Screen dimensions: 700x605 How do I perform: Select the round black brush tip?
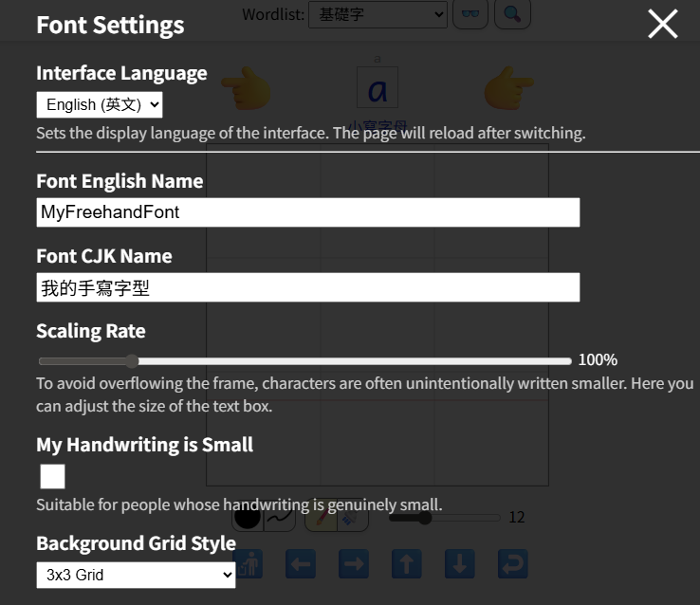tap(248, 518)
